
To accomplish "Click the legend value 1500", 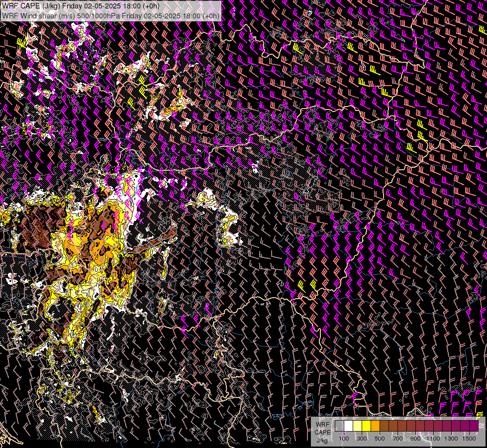I will [469, 439].
